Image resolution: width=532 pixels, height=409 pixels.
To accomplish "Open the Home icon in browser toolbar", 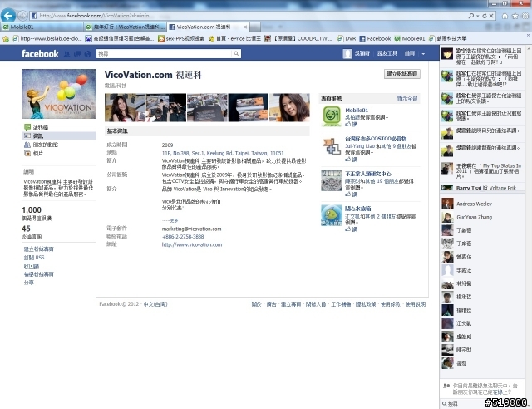I will pos(505,16).
